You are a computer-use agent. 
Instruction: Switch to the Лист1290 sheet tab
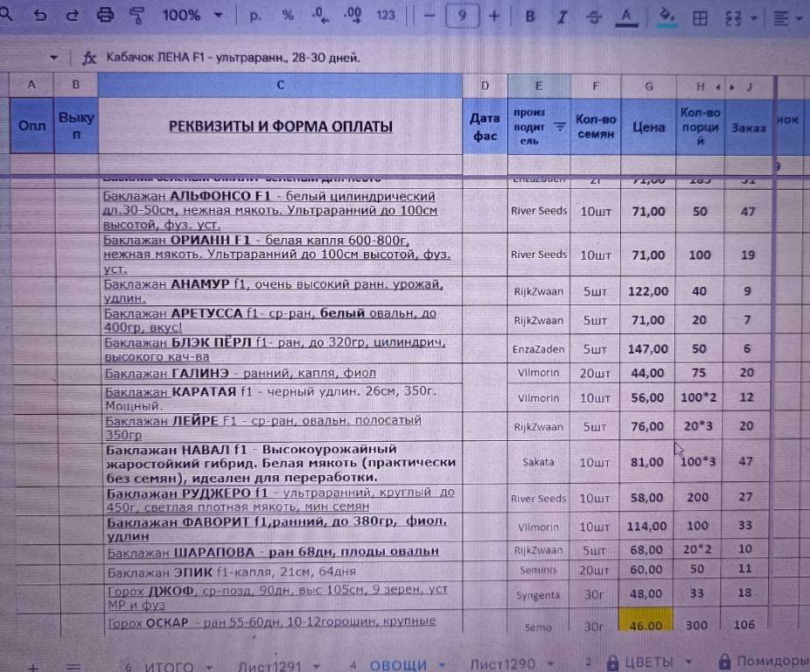502,663
